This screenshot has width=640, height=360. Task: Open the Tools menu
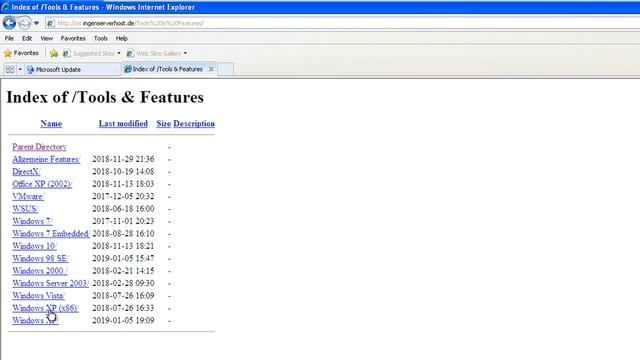pos(100,38)
